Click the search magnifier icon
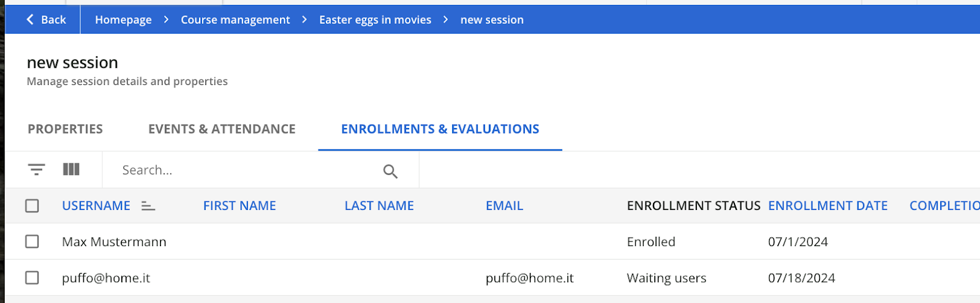 click(390, 171)
